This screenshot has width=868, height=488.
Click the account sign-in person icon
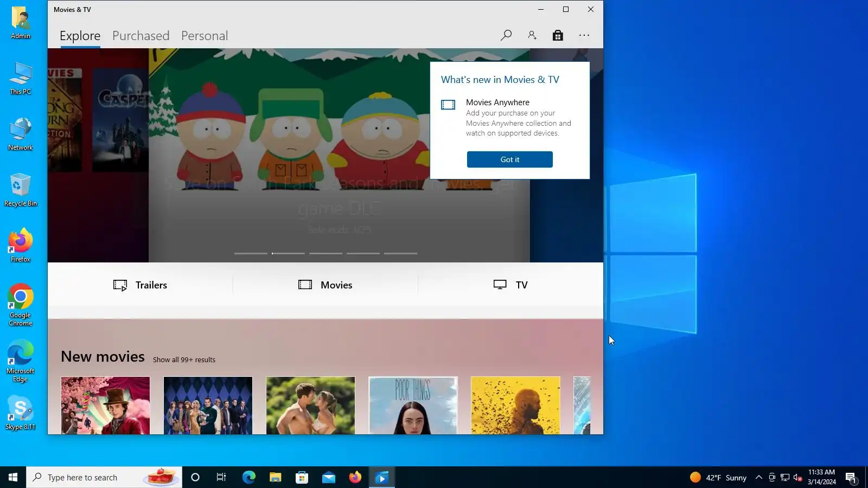coord(532,35)
